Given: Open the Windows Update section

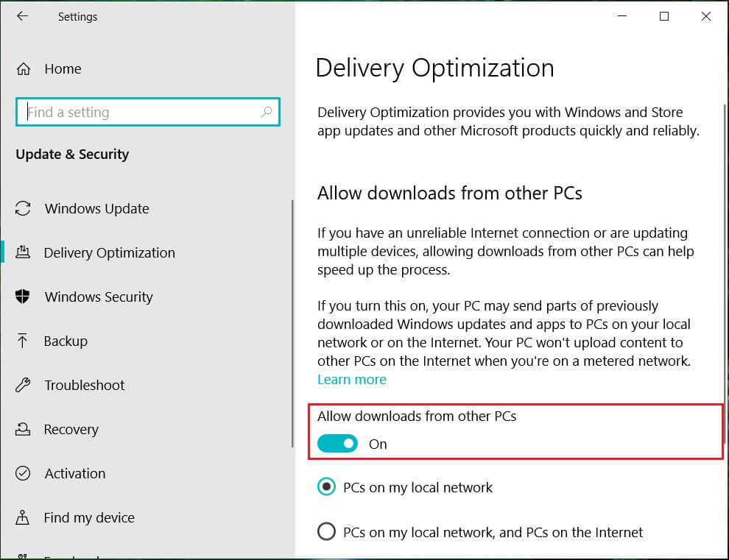Looking at the screenshot, I should tap(96, 208).
